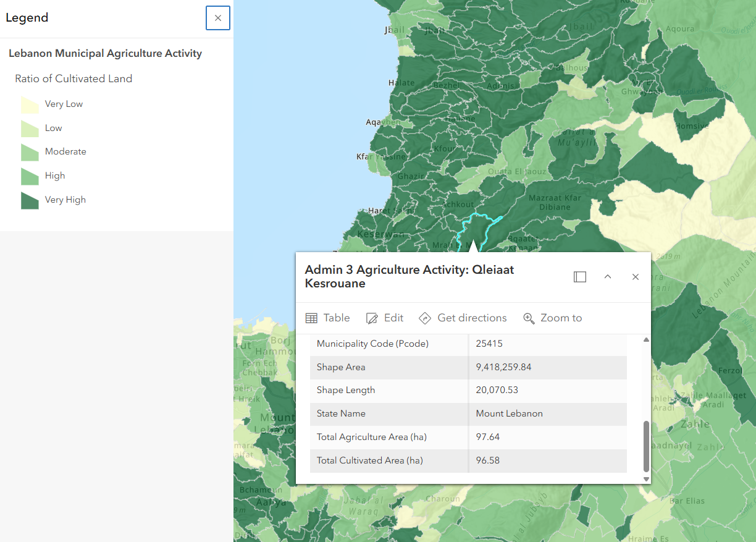Click the High legend swatch
This screenshot has width=756, height=542.
click(x=30, y=176)
